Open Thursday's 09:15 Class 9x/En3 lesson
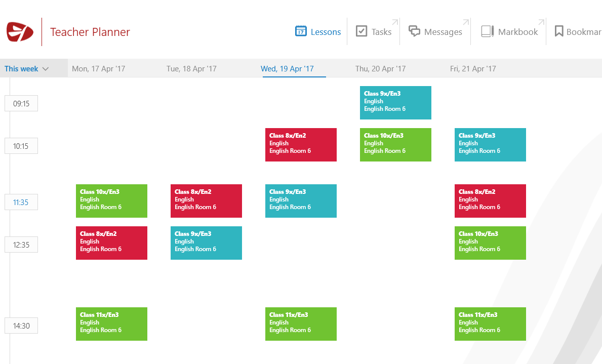Viewport: 602px width, 364px height. click(x=395, y=103)
